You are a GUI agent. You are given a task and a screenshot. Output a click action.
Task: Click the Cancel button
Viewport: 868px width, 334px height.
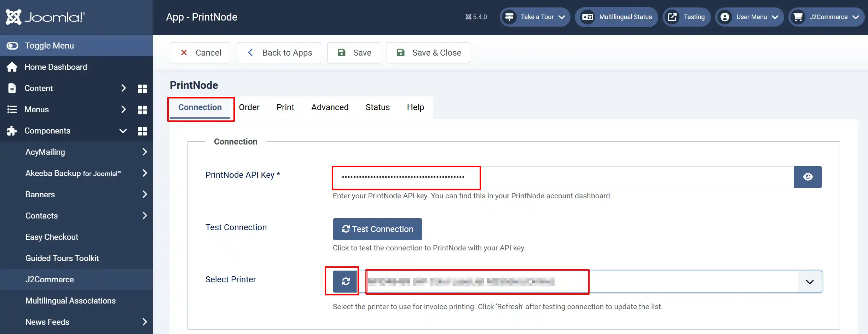pos(200,53)
